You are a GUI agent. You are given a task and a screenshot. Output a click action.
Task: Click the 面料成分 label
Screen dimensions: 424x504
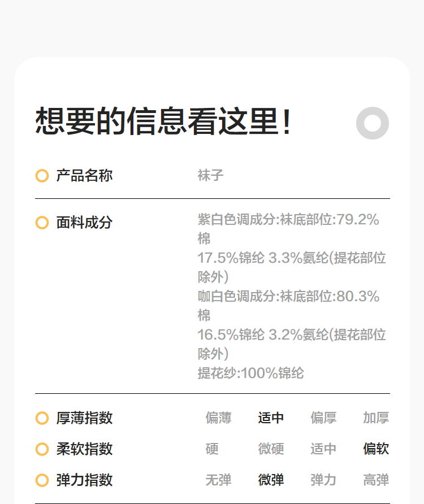point(84,223)
